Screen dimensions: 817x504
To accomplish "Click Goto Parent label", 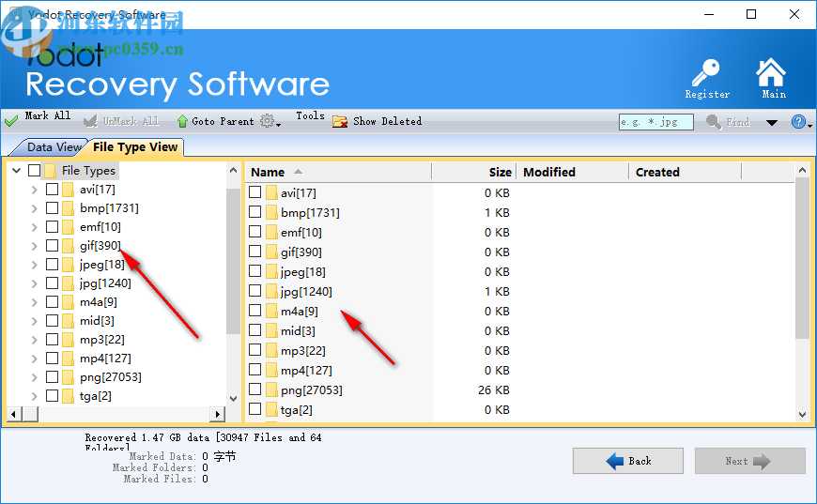I will [223, 121].
